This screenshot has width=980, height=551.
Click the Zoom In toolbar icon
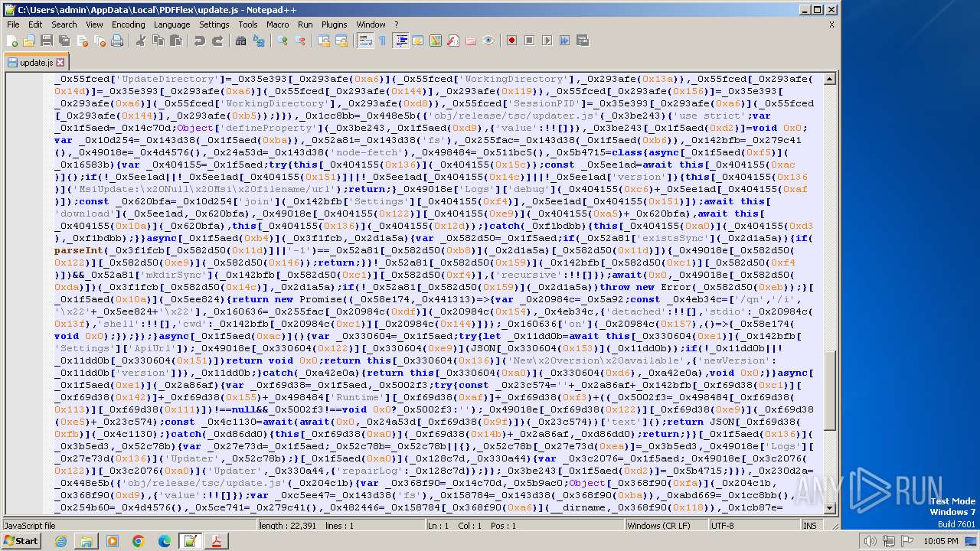(283, 41)
